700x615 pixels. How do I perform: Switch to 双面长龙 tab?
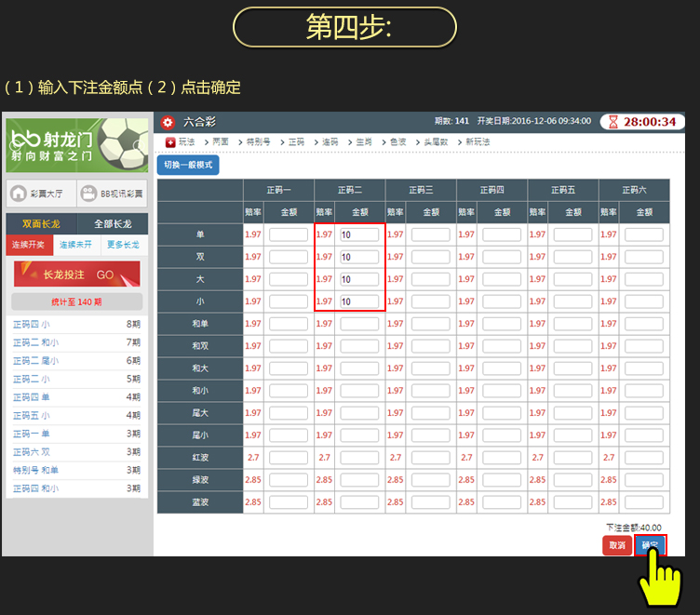(x=41, y=224)
